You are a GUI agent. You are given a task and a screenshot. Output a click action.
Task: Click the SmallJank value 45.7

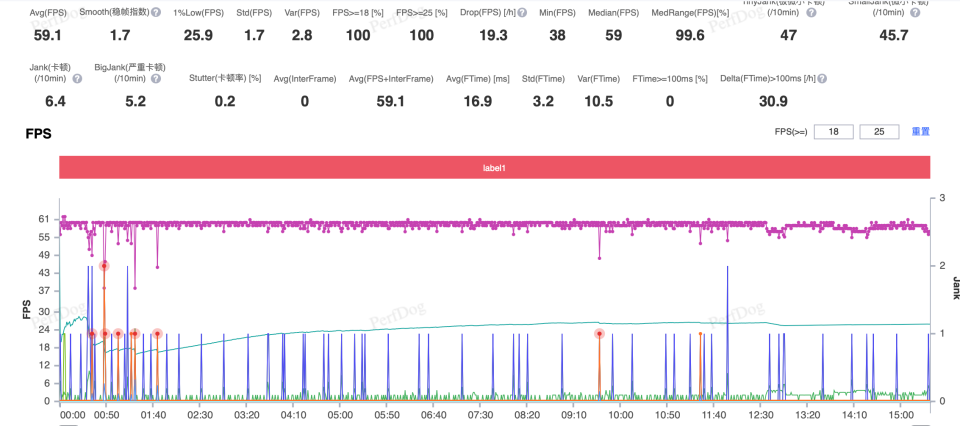coord(893,36)
